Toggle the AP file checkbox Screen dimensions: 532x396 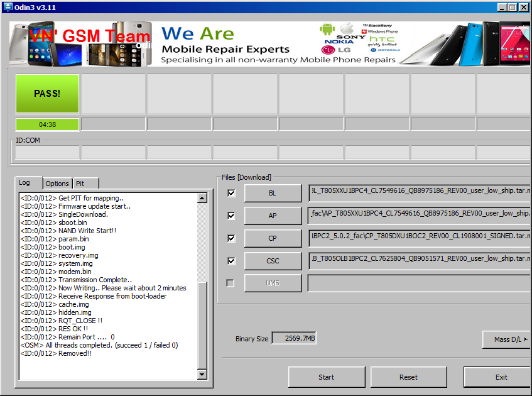click(231, 216)
